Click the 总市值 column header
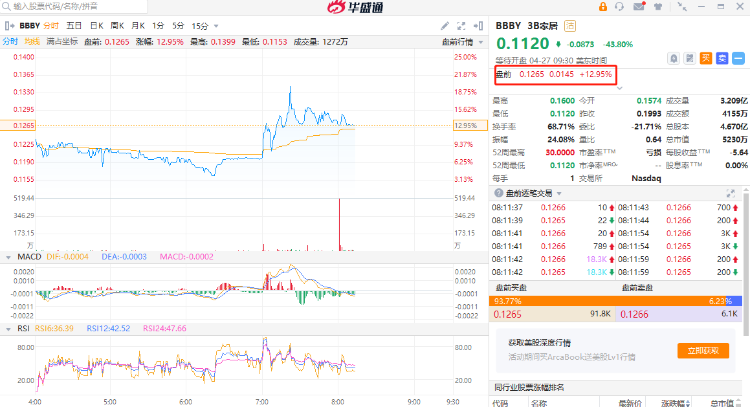750x407 pixels. (x=722, y=403)
